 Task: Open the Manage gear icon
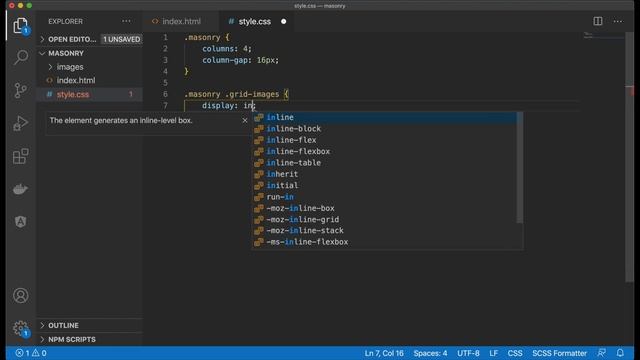pos(20,328)
